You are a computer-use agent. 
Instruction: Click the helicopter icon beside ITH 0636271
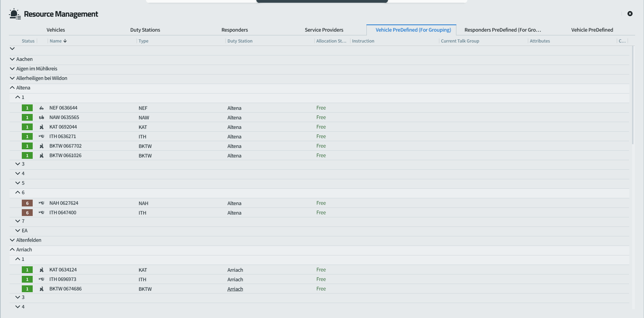[42, 137]
